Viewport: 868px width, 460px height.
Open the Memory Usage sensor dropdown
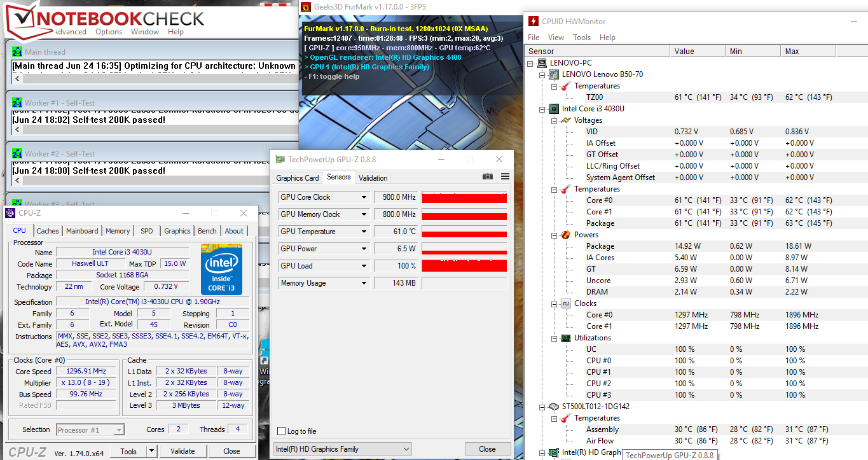point(364,283)
